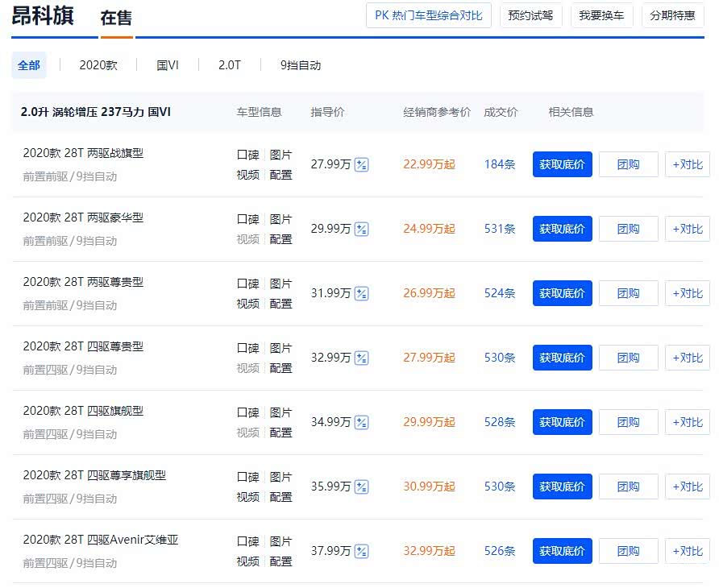Screen dimensions: 719x588
Task: Get lowest price for 四驱旗舰型
Action: point(562,422)
